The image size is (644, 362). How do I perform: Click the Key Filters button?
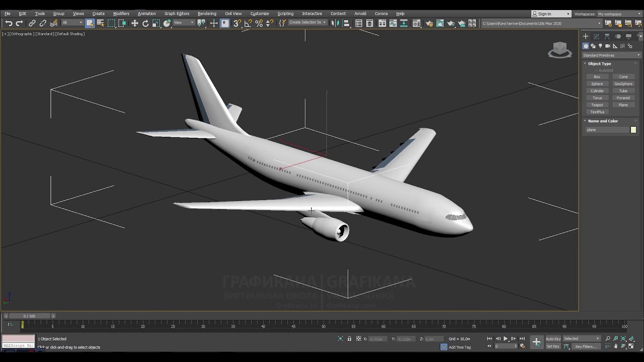click(586, 346)
